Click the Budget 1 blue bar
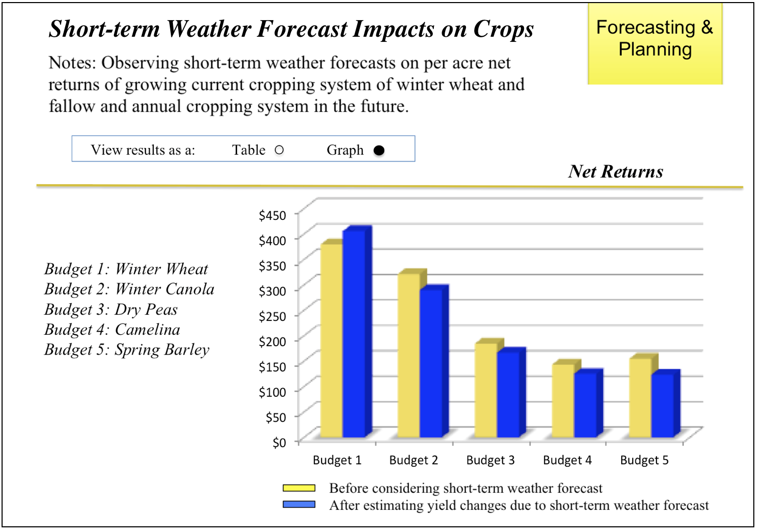Viewport: 759px width, 532px height. pos(354,334)
